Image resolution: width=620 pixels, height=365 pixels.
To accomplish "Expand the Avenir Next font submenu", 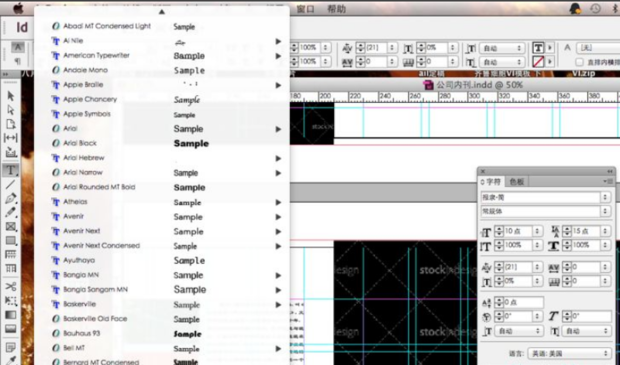I will point(278,232).
